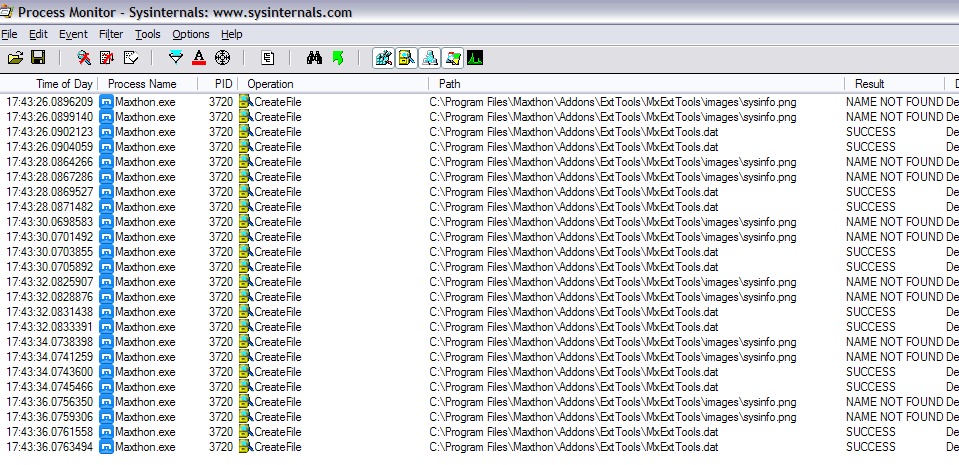Screen dimensions: 959x465
Task: Open Find with the binoculars icon
Action: coord(314,58)
